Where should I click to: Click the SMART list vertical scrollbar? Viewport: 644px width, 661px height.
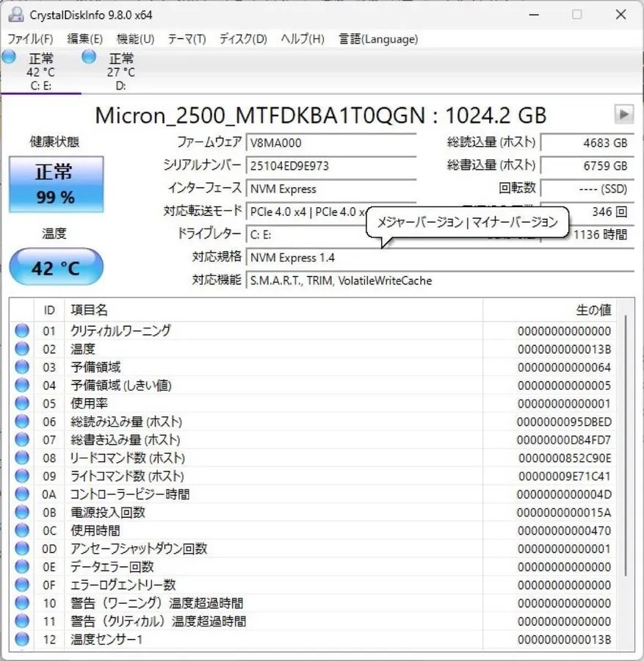coord(626,445)
